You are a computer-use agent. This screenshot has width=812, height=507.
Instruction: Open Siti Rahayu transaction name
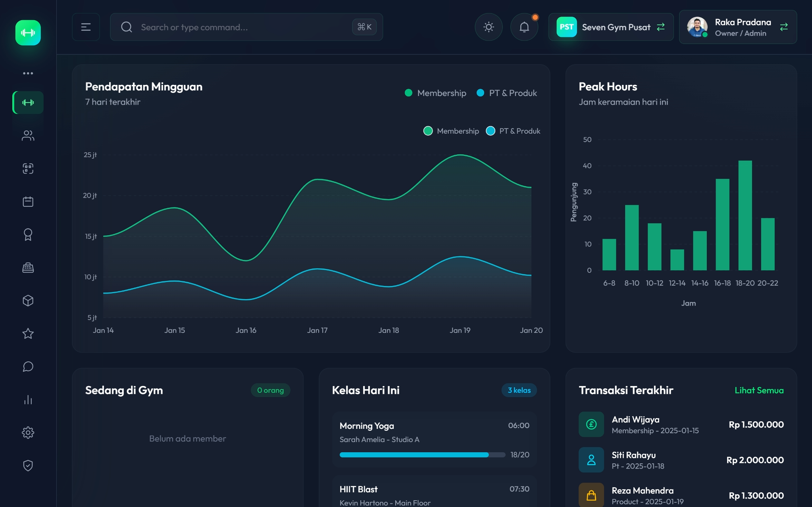click(633, 455)
